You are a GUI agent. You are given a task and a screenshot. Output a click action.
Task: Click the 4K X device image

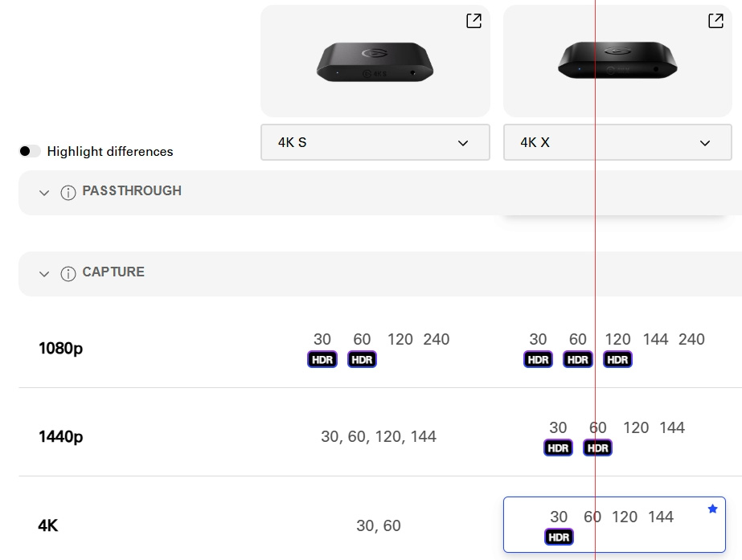tap(617, 60)
